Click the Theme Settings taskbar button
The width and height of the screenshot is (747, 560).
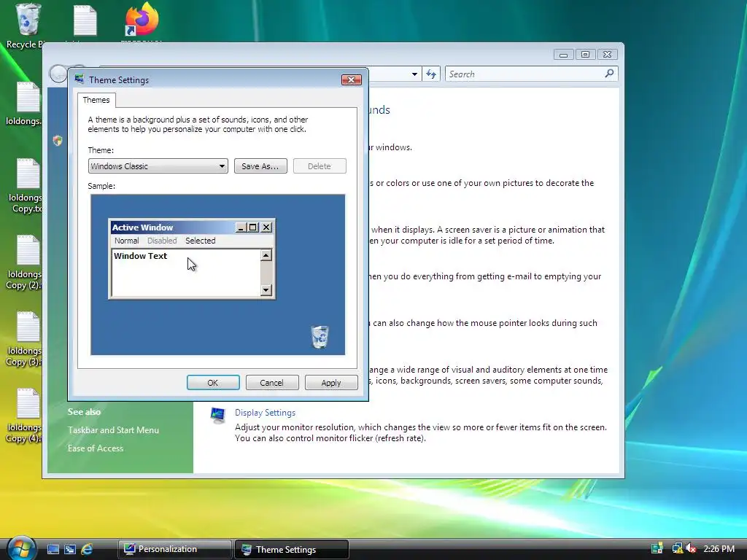[292, 549]
